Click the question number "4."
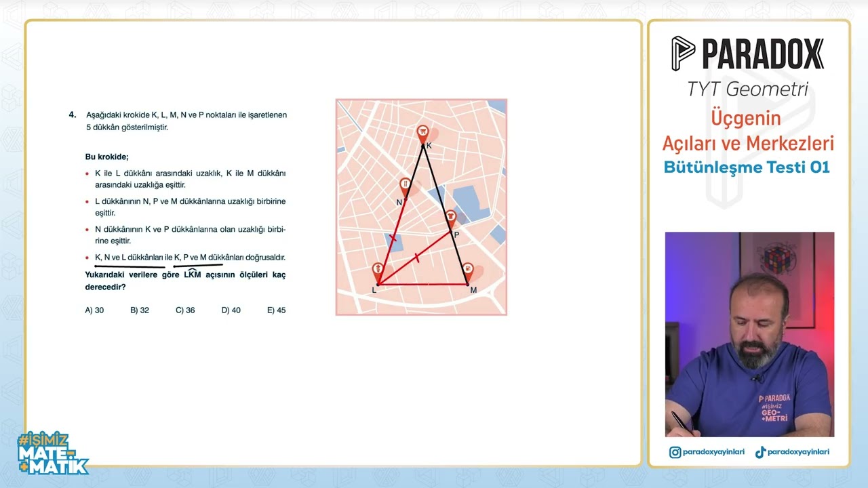This screenshot has height=488, width=868. [73, 115]
